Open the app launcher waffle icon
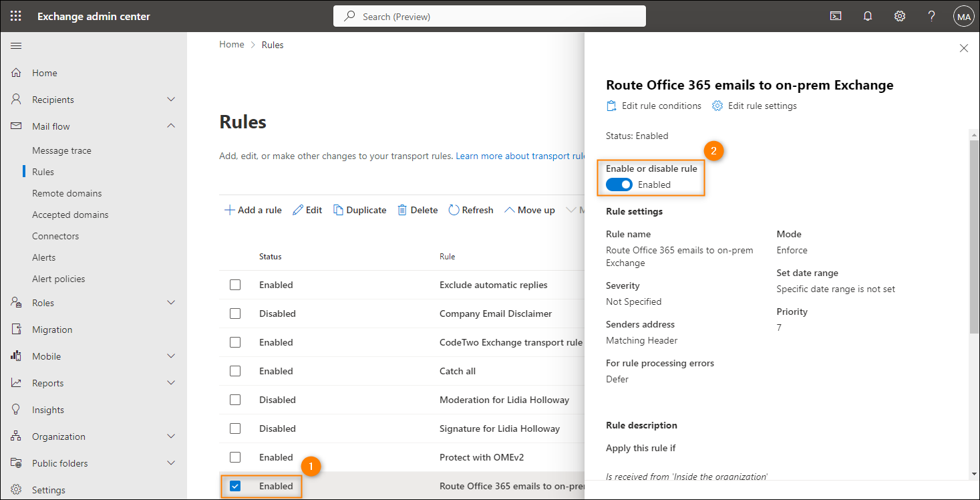 pyautogui.click(x=15, y=16)
